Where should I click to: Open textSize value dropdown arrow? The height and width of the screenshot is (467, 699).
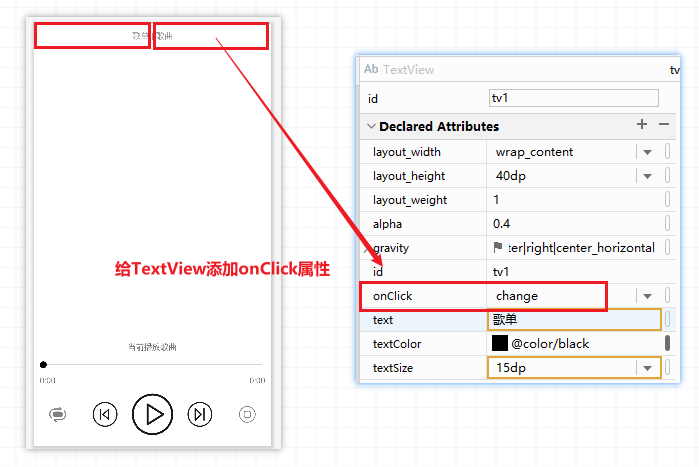coord(647,368)
